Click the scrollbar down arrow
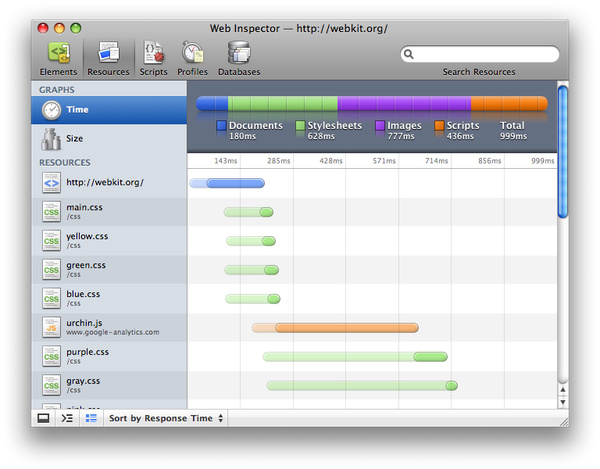The image size is (600, 469). (x=562, y=402)
